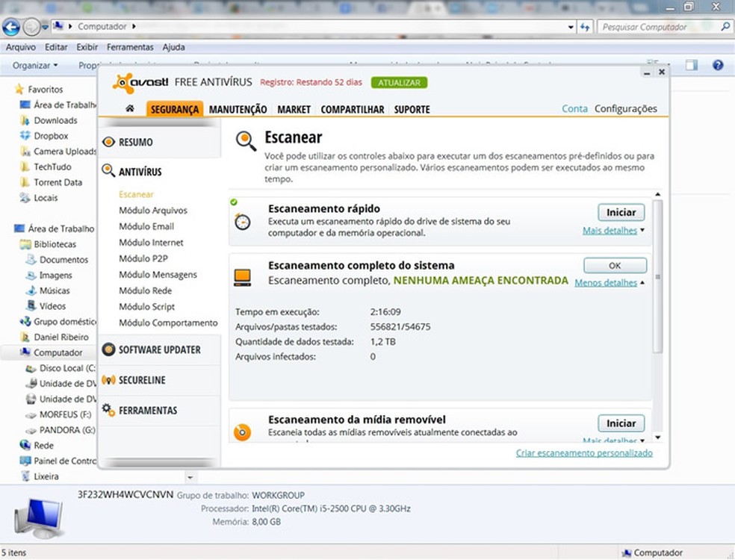Click the SecureLine wifi icon
Screen dimensions: 735x560
tap(109, 380)
